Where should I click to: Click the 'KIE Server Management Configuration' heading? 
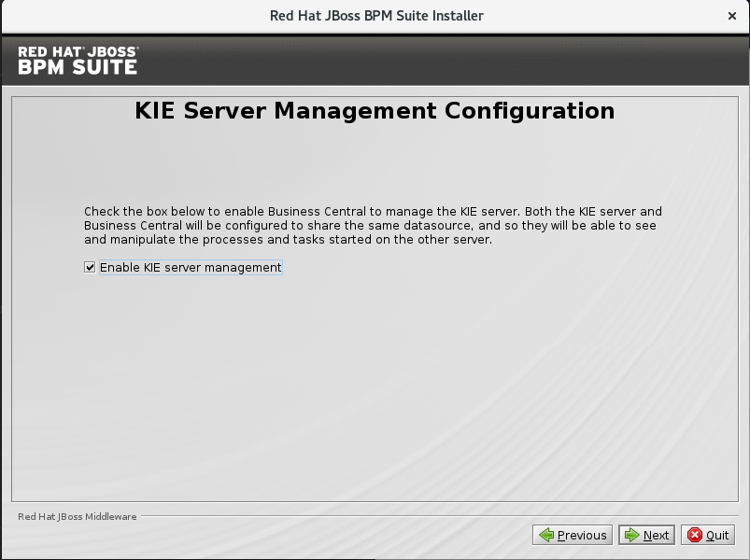pyautogui.click(x=375, y=111)
